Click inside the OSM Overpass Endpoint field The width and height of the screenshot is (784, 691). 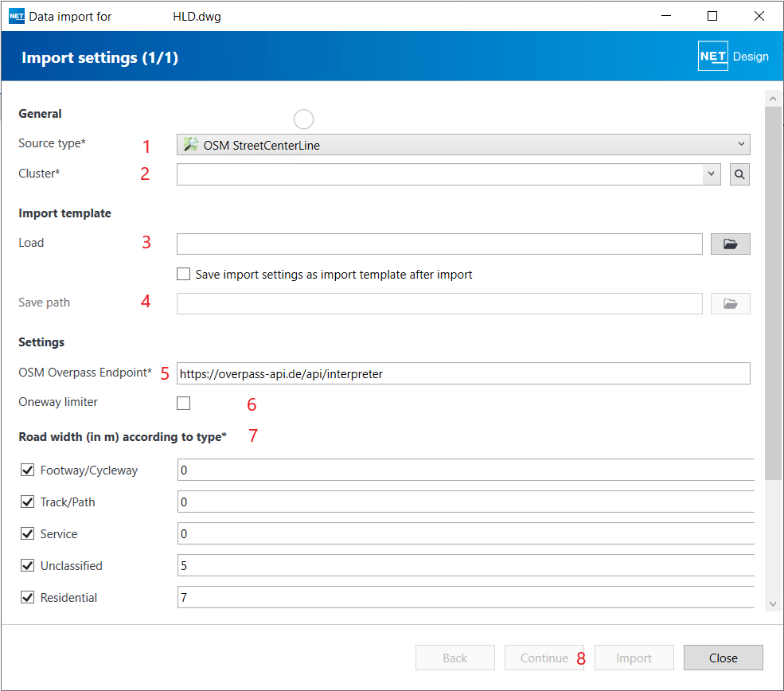pos(462,373)
